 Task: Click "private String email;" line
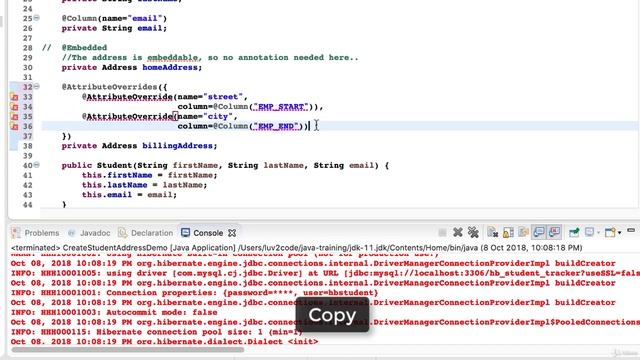(114, 28)
